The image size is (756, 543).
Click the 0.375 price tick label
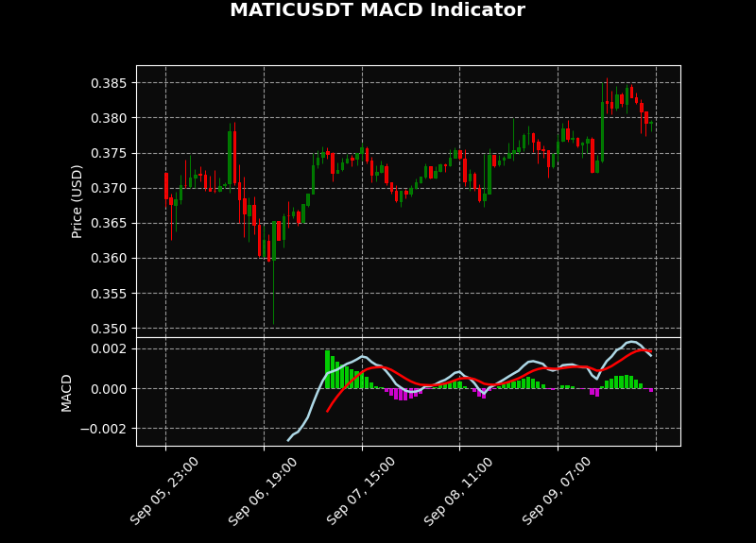point(109,153)
